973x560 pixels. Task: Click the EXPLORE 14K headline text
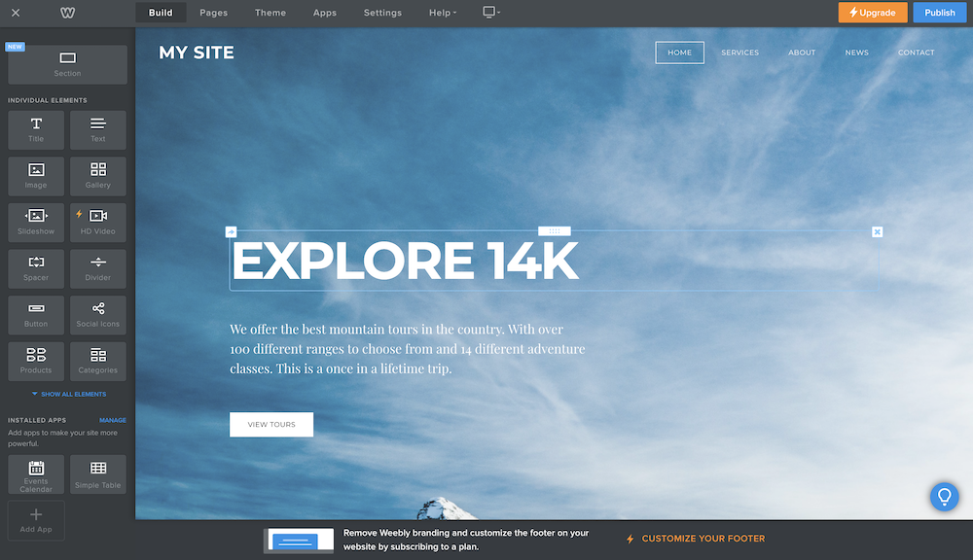[405, 262]
